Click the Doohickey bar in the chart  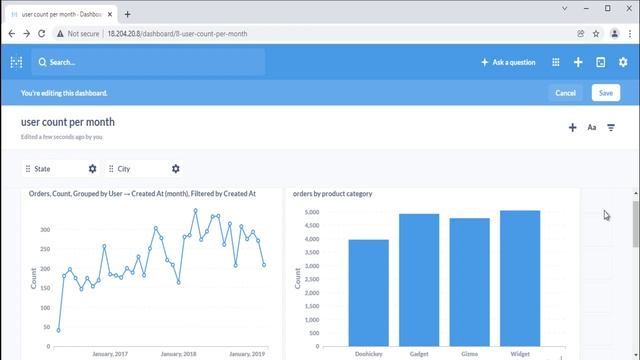coord(369,293)
